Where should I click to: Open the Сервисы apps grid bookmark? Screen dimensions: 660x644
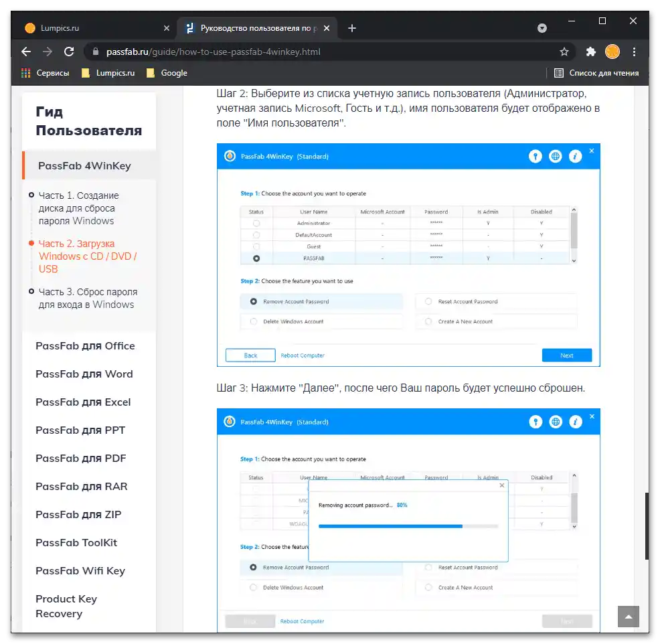point(46,73)
